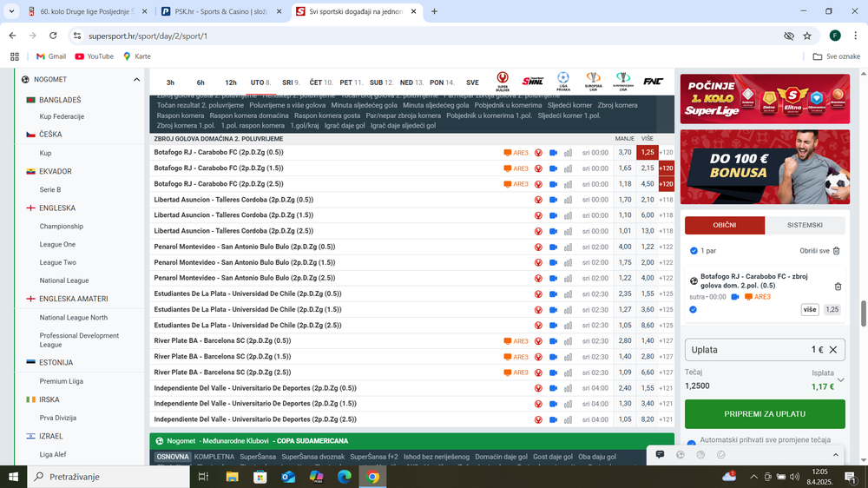This screenshot has width=868, height=488.
Task: Click the PRIPREMI ZA UPLATU button
Action: (x=765, y=414)
